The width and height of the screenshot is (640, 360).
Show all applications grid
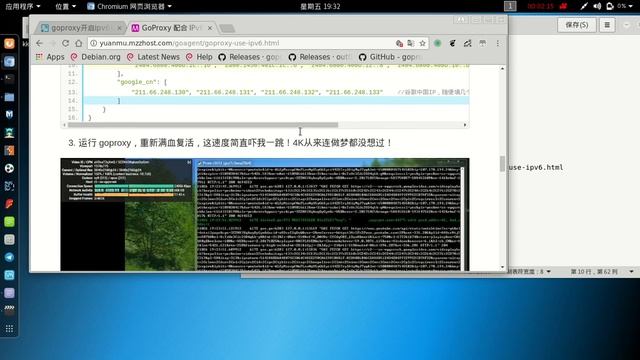(9, 329)
